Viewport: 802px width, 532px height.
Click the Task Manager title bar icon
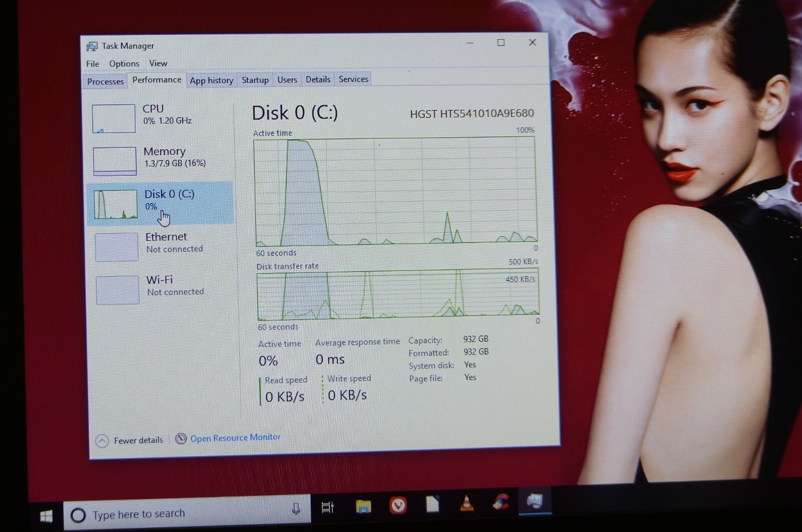[92, 46]
